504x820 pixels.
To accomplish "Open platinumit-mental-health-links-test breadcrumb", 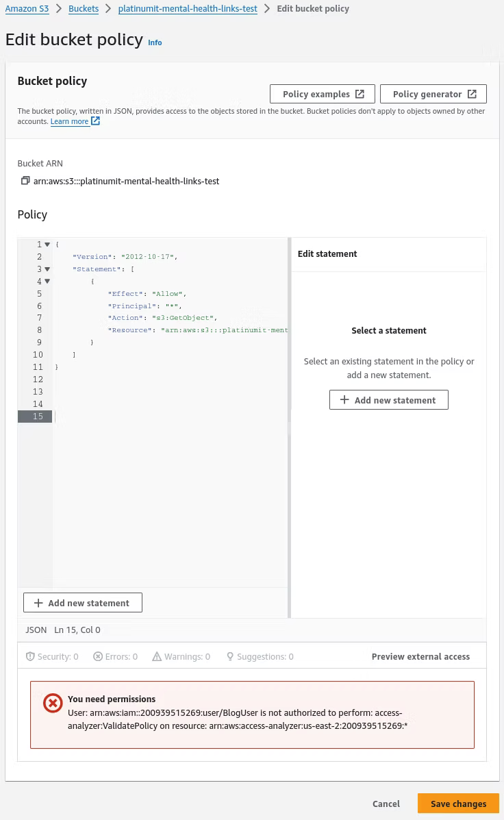I will 188,9.
